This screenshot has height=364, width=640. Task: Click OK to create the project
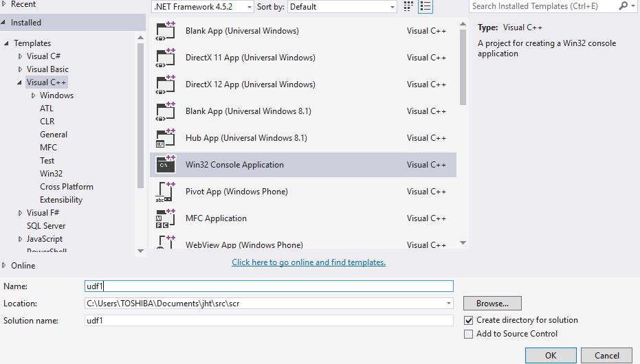click(x=551, y=356)
